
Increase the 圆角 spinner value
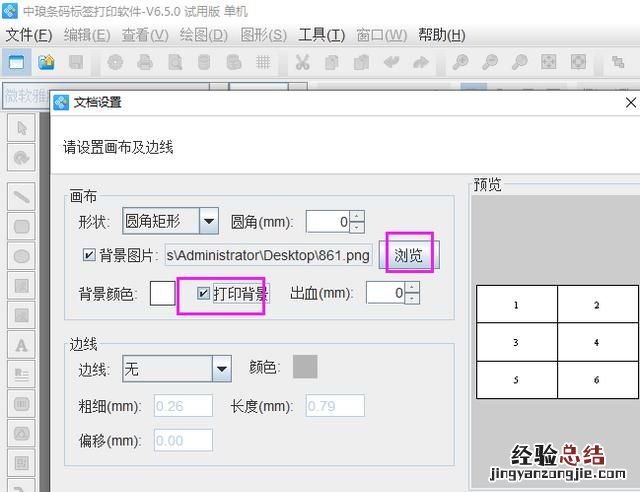(357, 216)
